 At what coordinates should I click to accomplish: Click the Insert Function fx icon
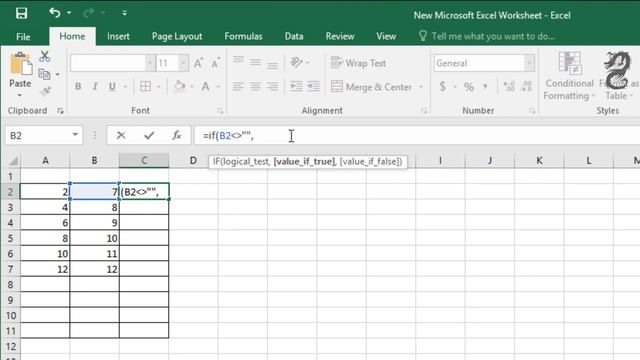click(176, 135)
